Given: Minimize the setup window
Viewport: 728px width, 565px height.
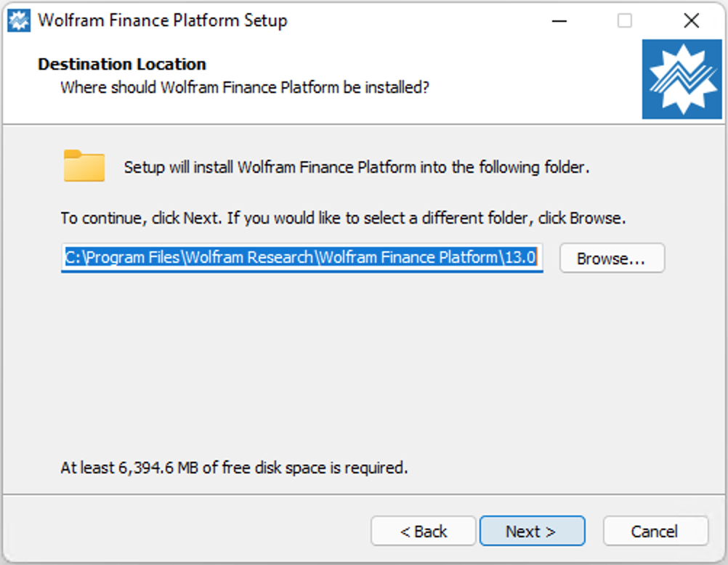Looking at the screenshot, I should coord(558,20).
